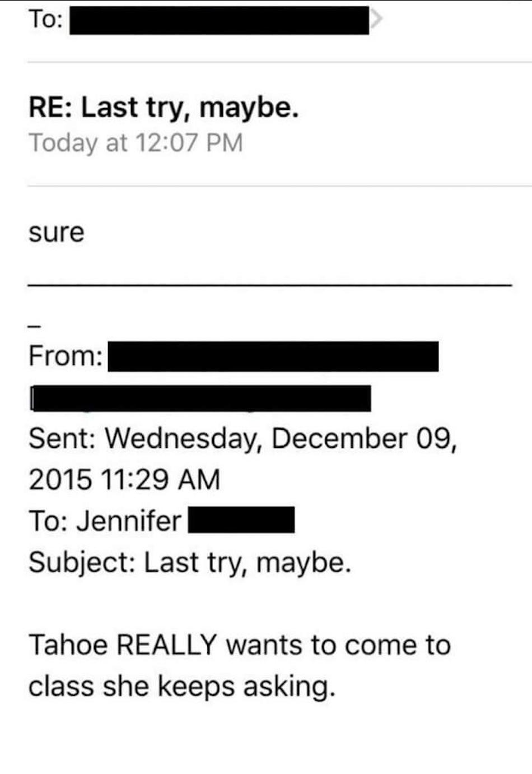532x774 pixels.
Task: Click the top 'To:' label
Action: (x=46, y=19)
